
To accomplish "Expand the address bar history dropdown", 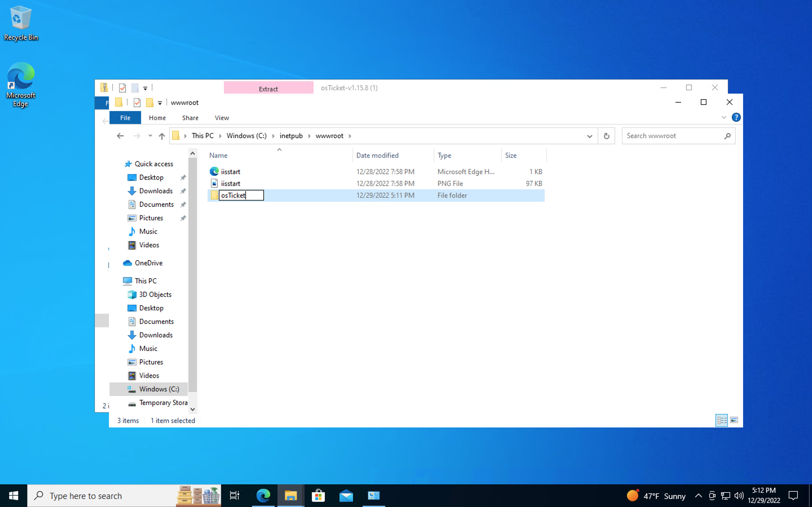I will (589, 136).
